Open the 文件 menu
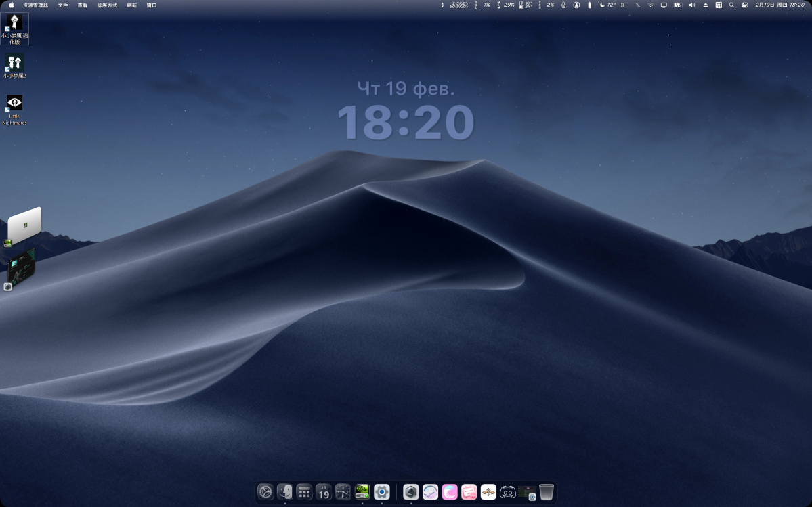 [x=63, y=5]
